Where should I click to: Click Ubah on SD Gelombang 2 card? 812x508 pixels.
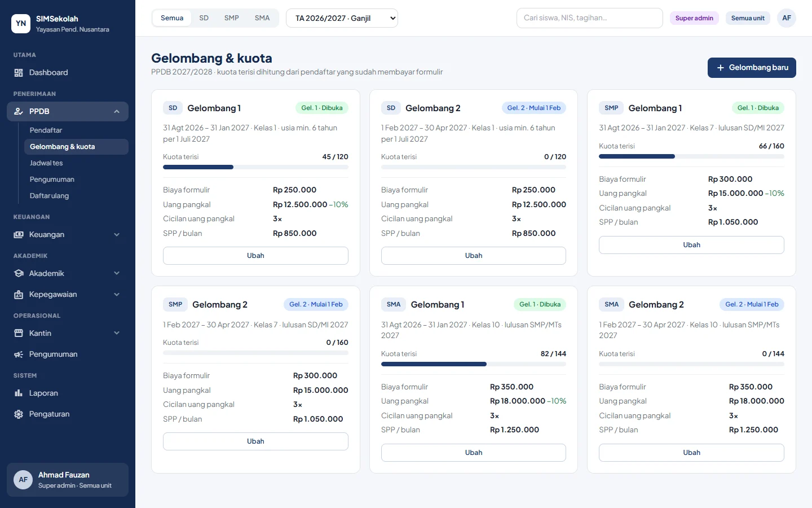point(474,256)
